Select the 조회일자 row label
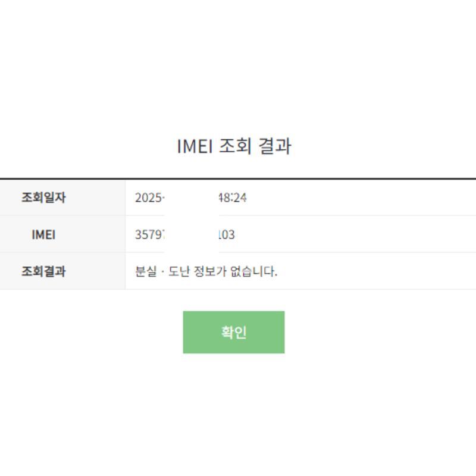The image size is (476, 476). click(x=43, y=198)
